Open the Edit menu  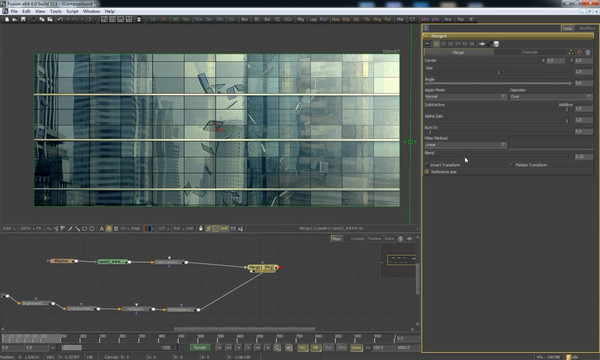(26, 11)
